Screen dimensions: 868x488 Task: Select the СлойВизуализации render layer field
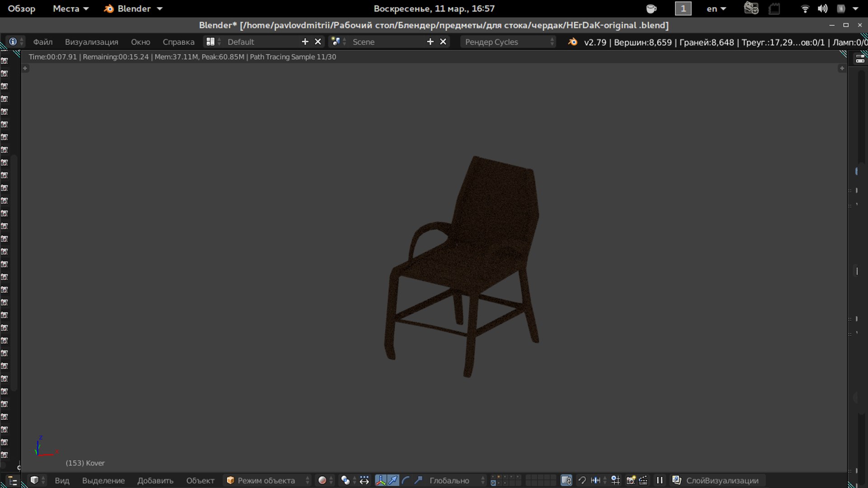pos(722,480)
